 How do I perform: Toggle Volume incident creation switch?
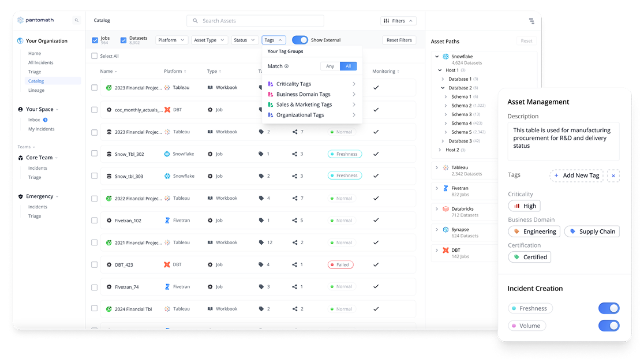coord(609,326)
